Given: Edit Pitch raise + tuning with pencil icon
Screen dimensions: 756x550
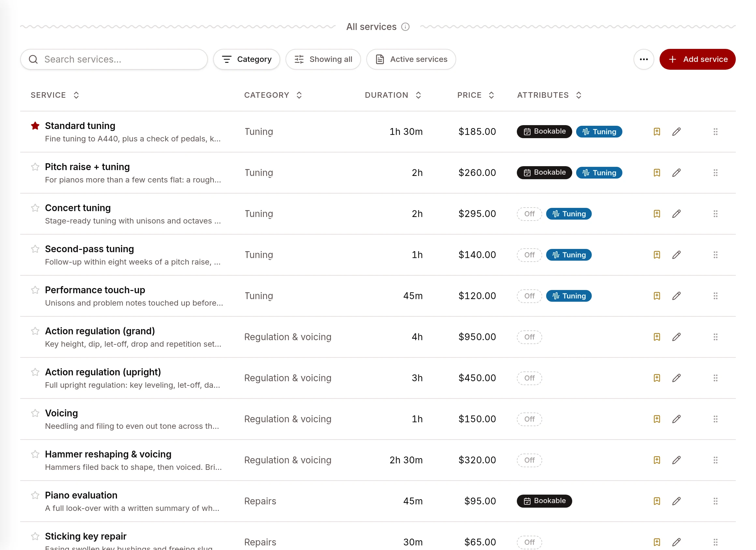Looking at the screenshot, I should [x=676, y=173].
